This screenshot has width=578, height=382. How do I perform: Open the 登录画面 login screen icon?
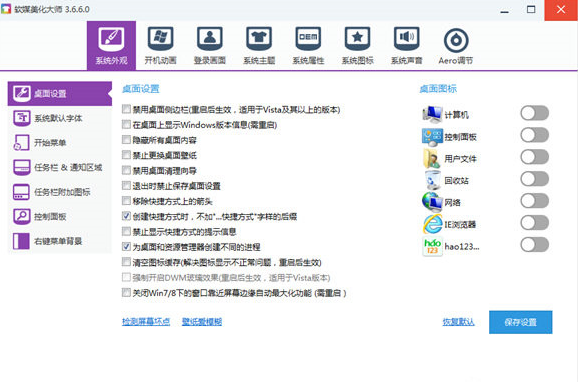[210, 45]
